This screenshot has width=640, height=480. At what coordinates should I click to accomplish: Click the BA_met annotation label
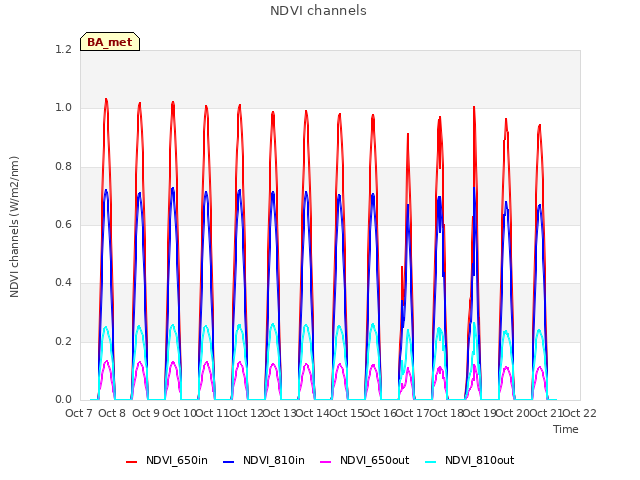click(x=110, y=42)
